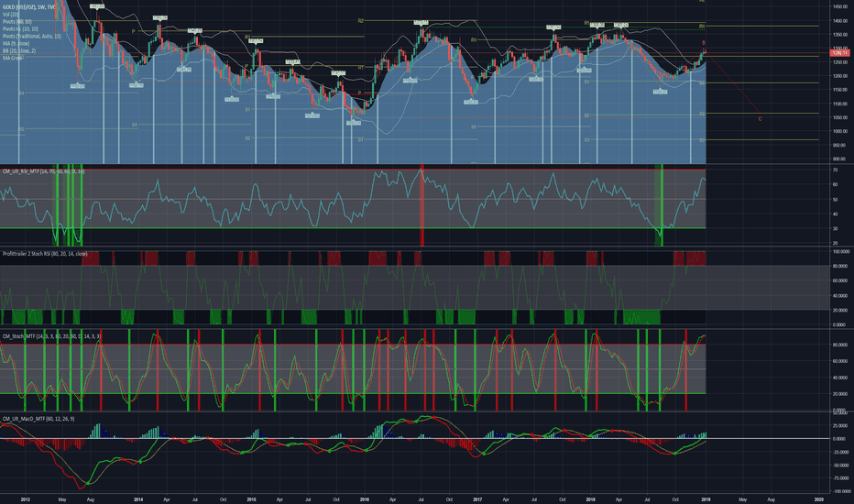Click the red current price tag
Viewport: 854px width, 504px height.
click(839, 53)
